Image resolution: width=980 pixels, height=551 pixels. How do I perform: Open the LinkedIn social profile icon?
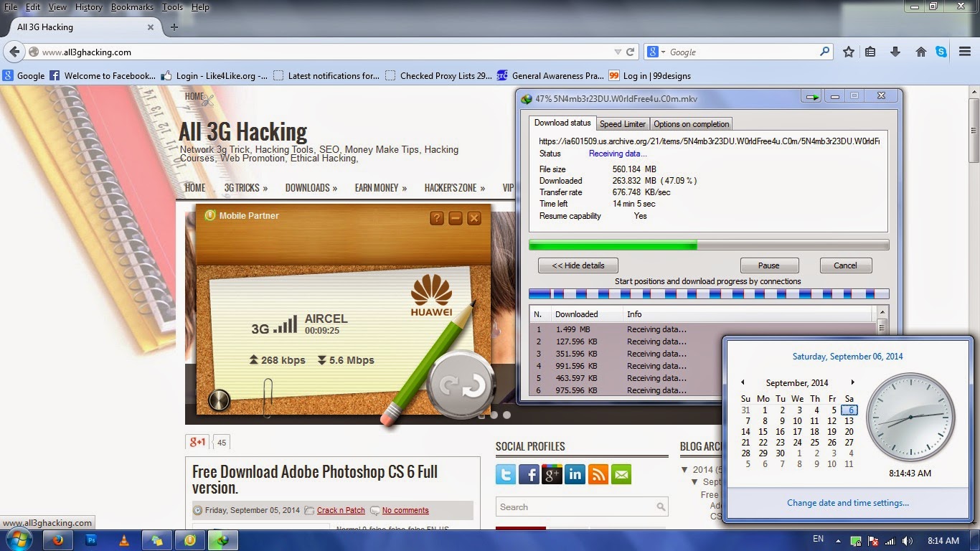(x=575, y=474)
